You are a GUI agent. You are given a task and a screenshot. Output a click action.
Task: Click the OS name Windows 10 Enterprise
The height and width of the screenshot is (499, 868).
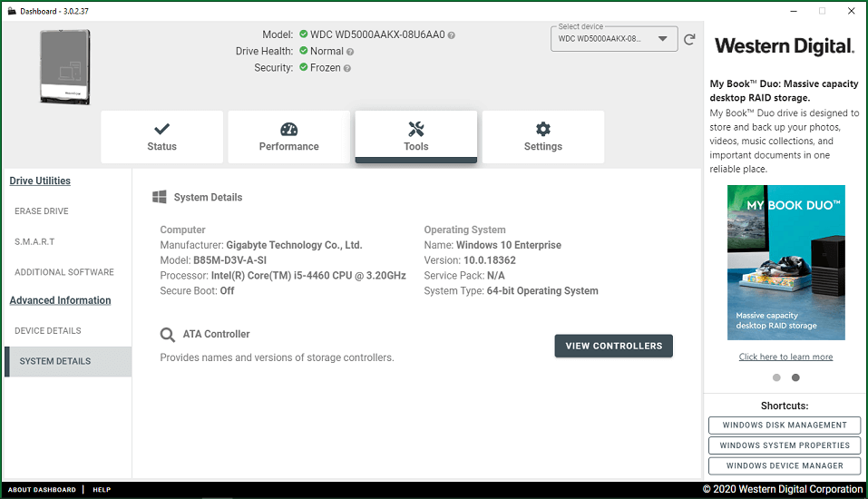coord(509,245)
